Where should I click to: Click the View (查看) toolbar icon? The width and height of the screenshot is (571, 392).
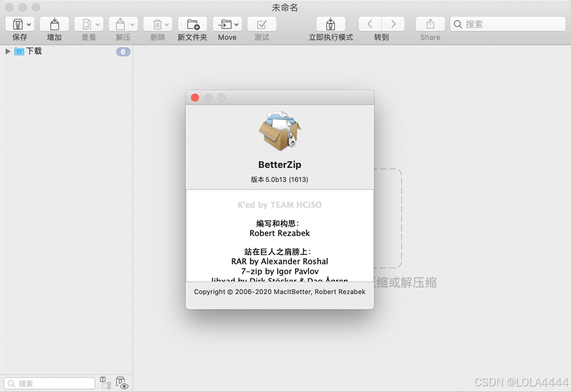coord(87,24)
